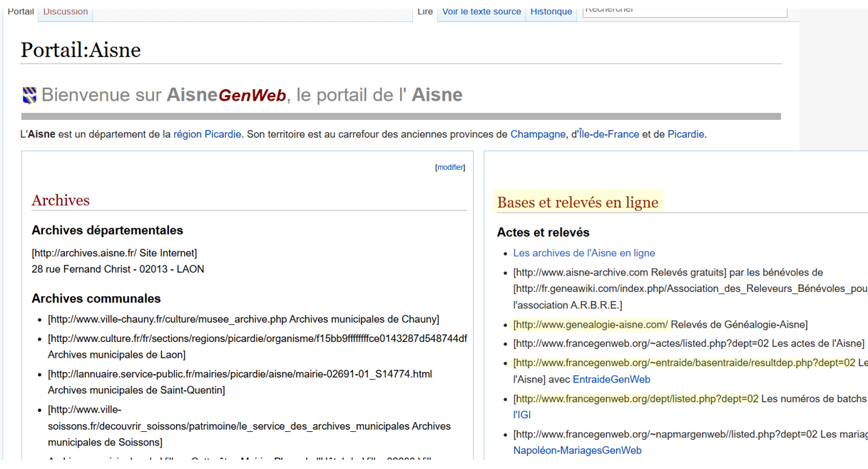Click the Aisne coat of arms icon
Image resolution: width=868 pixels, height=469 pixels.
point(29,96)
